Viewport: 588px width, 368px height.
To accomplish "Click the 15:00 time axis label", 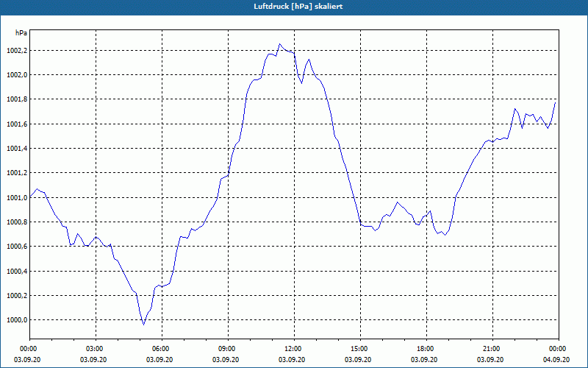I will click(x=360, y=349).
